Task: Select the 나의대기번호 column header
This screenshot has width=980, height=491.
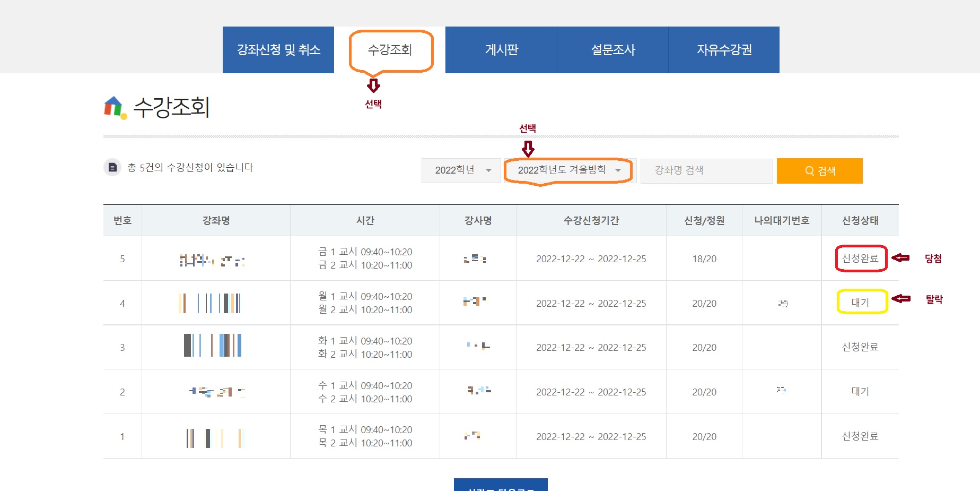Action: click(x=782, y=220)
